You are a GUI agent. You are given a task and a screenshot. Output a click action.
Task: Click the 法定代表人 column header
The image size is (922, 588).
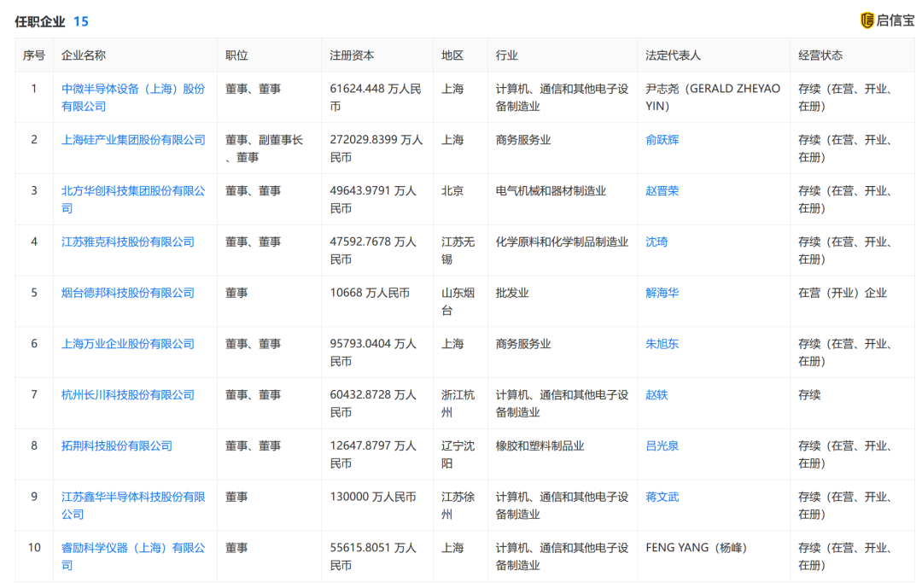point(674,55)
